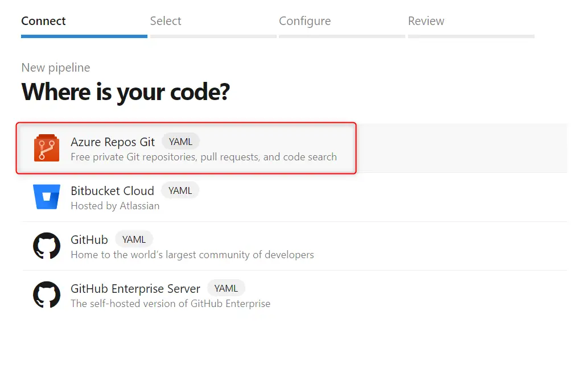Click 'Free private Git repositories' description
This screenshot has width=588, height=369.
(x=204, y=157)
